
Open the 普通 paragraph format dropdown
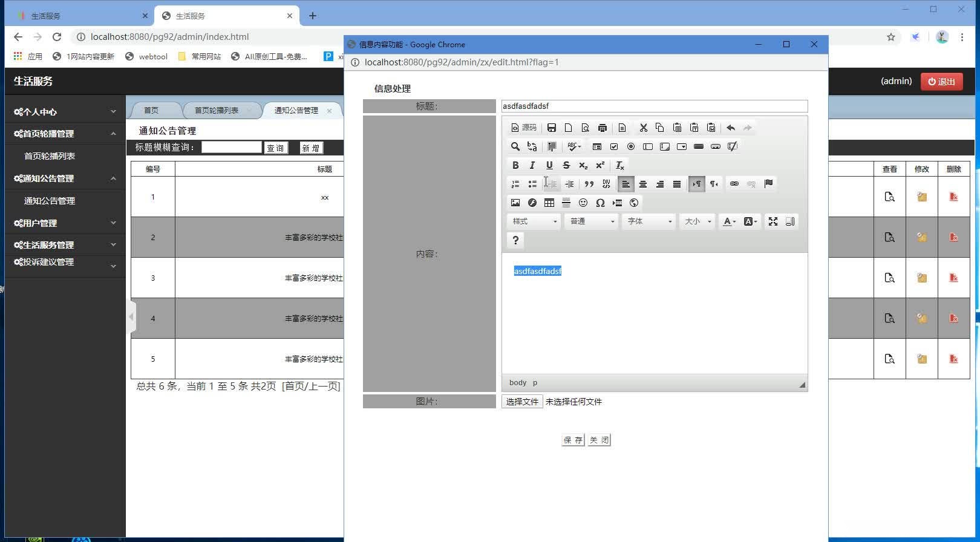pos(591,221)
